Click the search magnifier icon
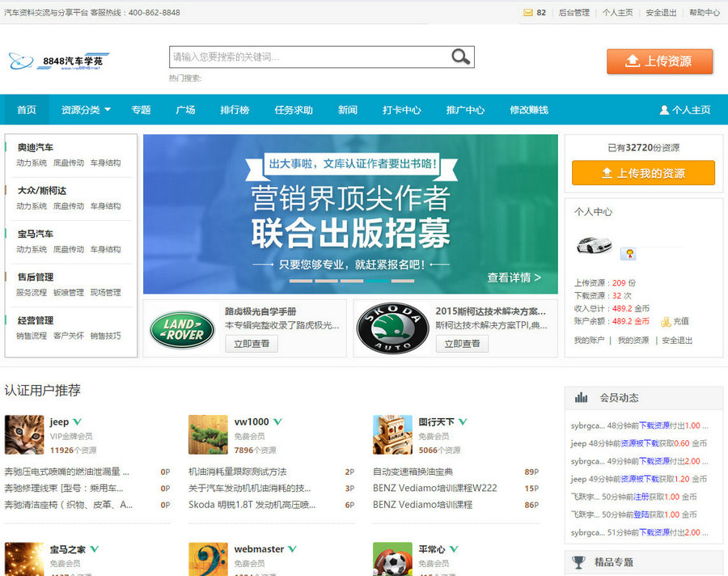Screen dimensions: 728x576 (460, 57)
